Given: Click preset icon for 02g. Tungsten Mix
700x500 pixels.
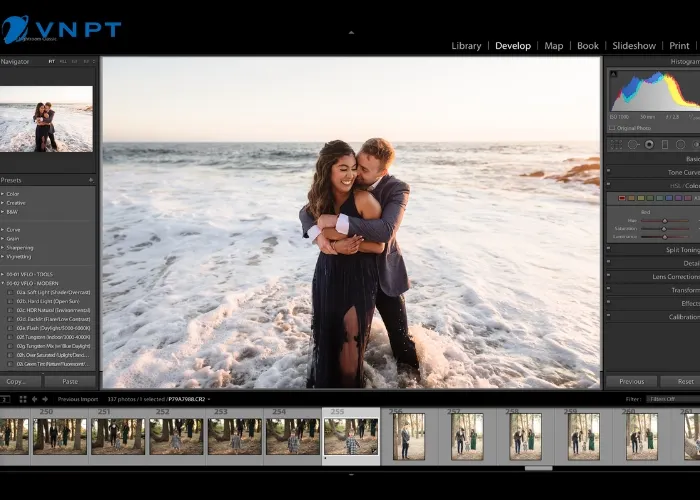Looking at the screenshot, I should (10, 346).
